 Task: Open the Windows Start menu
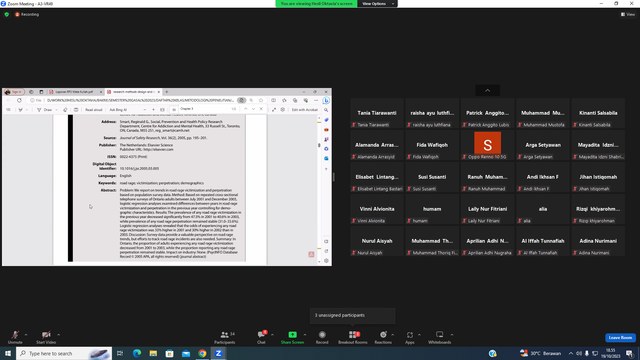tap(8, 353)
